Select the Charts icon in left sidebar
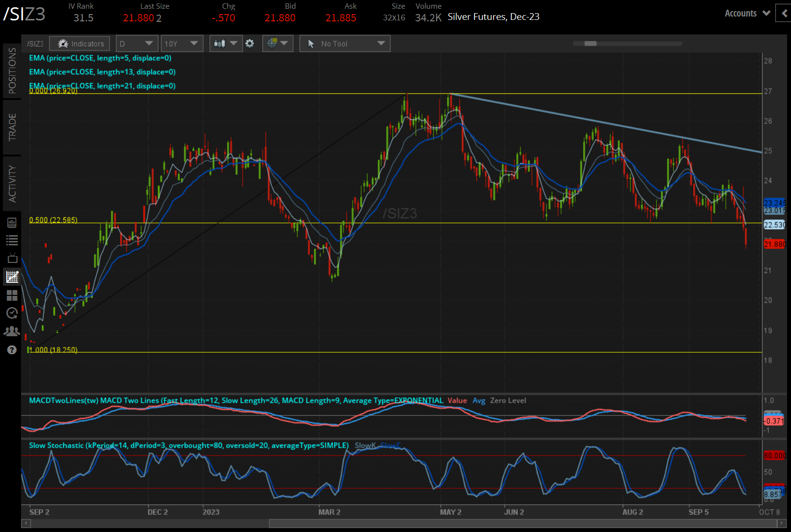The height and width of the screenshot is (532, 791). click(12, 277)
